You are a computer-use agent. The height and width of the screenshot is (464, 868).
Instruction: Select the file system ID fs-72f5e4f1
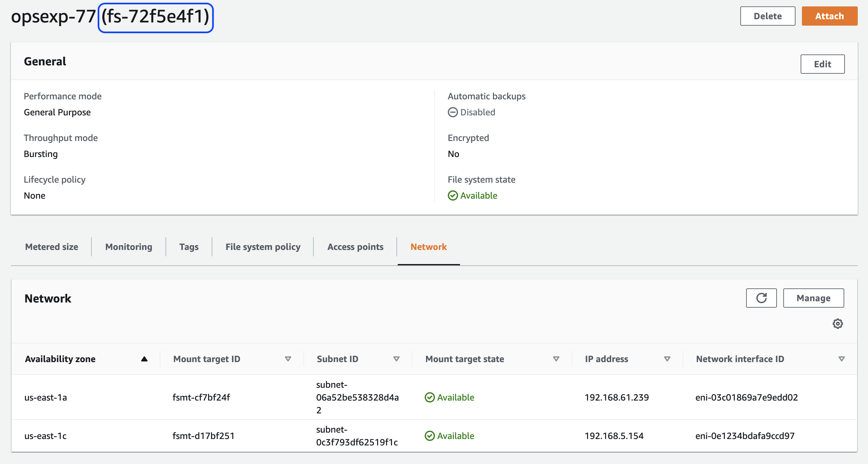[x=155, y=17]
